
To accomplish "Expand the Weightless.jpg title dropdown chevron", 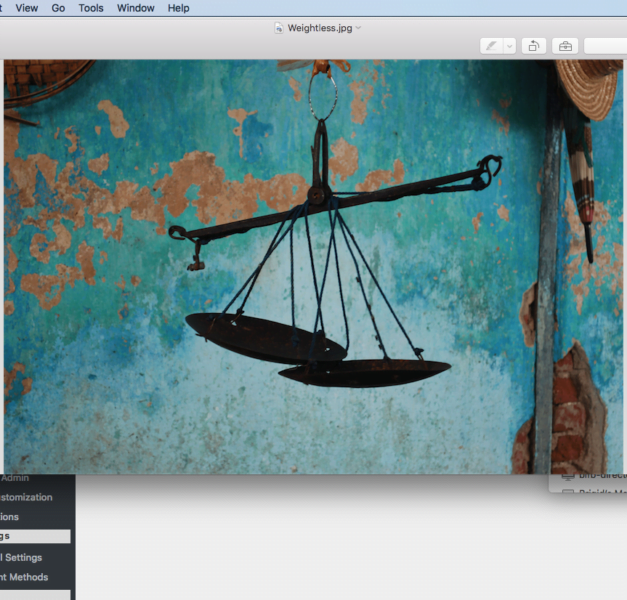I will (x=358, y=28).
